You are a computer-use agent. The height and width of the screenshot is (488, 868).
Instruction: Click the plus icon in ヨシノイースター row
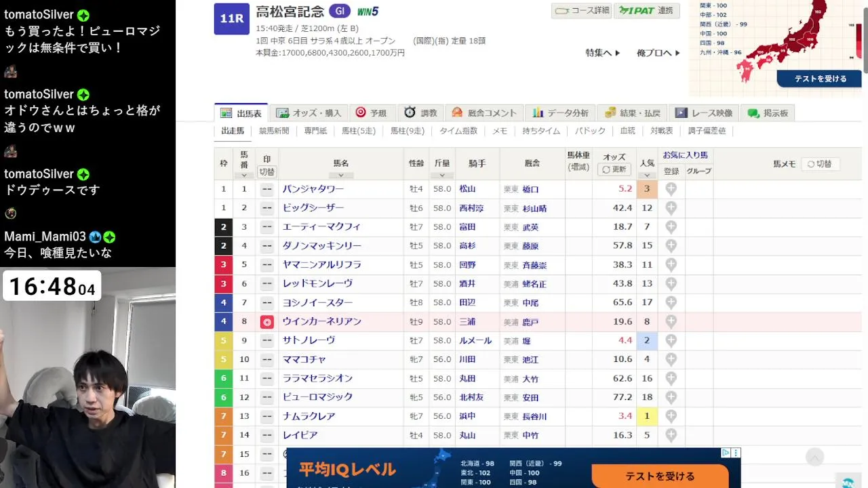coord(671,303)
